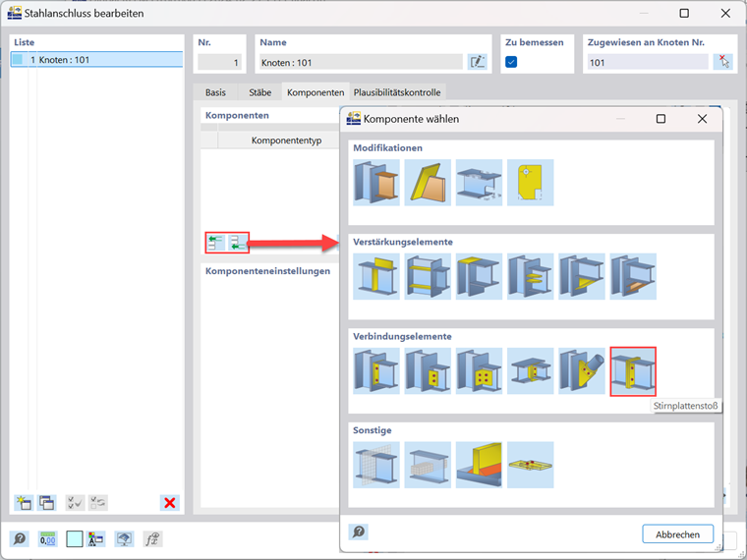Copy the selected joint with the duplicate icon
This screenshot has height=560, width=747.
(x=46, y=502)
